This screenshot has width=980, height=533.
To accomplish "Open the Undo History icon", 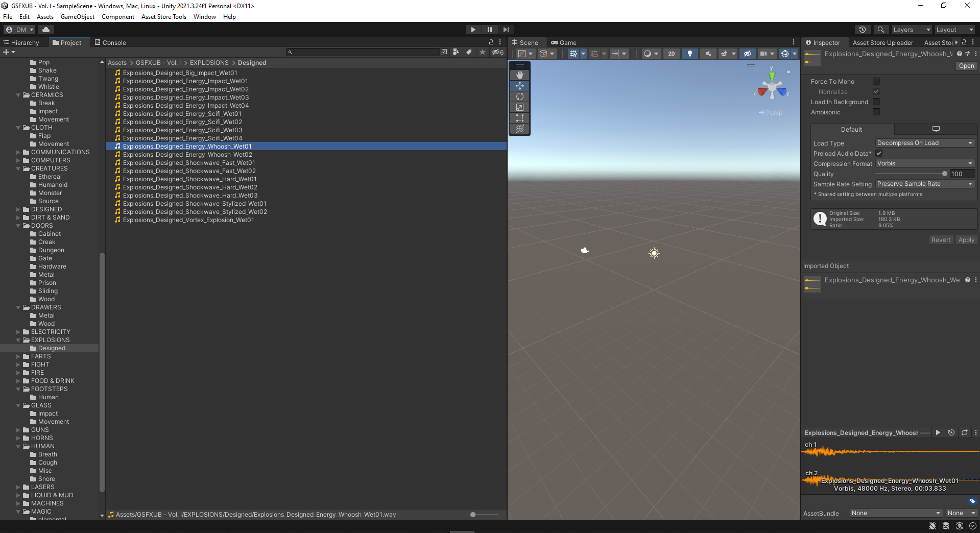I will coord(863,30).
